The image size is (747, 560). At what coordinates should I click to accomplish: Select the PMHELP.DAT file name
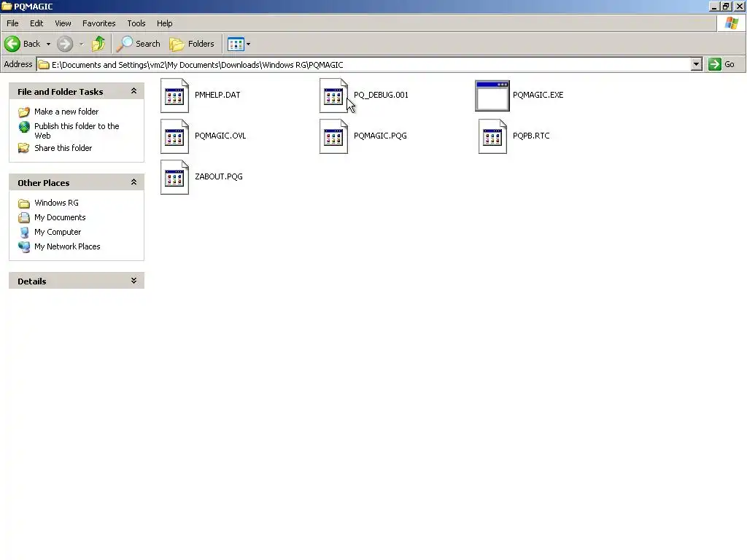217,95
